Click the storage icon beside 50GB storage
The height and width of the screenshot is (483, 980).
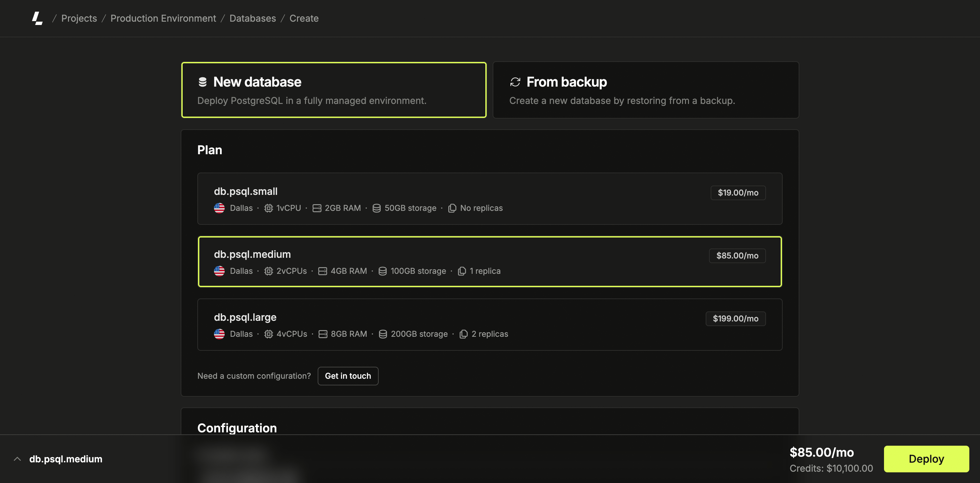pyautogui.click(x=376, y=208)
